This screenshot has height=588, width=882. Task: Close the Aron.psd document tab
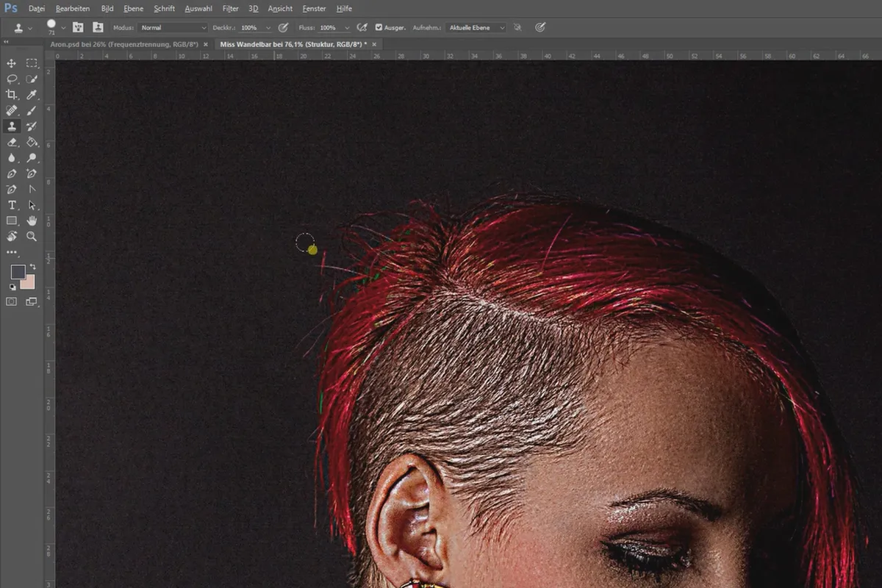point(206,44)
